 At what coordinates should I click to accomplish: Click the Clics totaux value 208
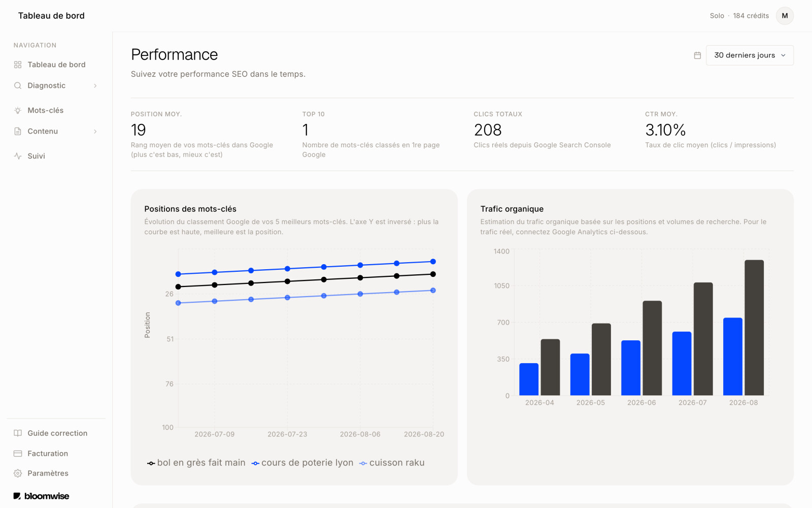[x=488, y=130]
